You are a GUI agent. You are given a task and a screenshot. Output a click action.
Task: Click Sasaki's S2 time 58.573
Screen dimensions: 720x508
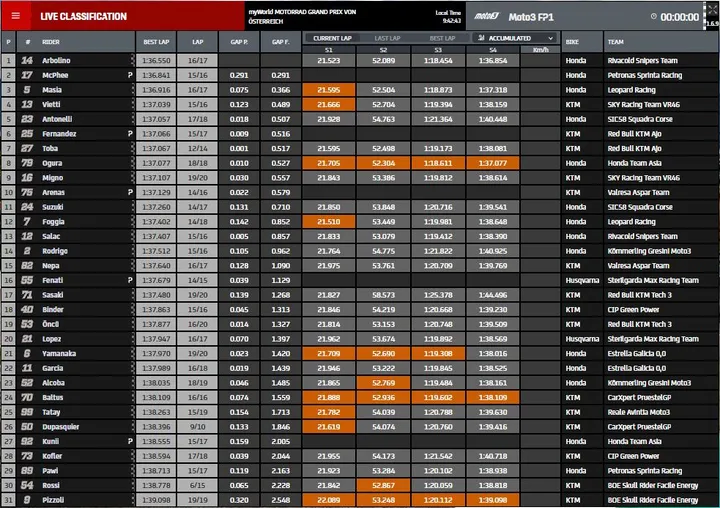click(383, 294)
